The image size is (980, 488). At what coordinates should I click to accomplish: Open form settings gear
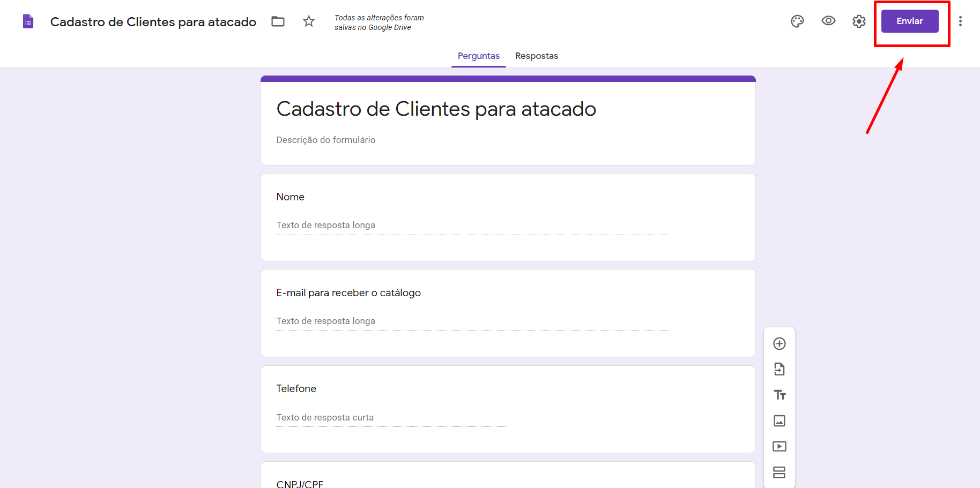[859, 21]
